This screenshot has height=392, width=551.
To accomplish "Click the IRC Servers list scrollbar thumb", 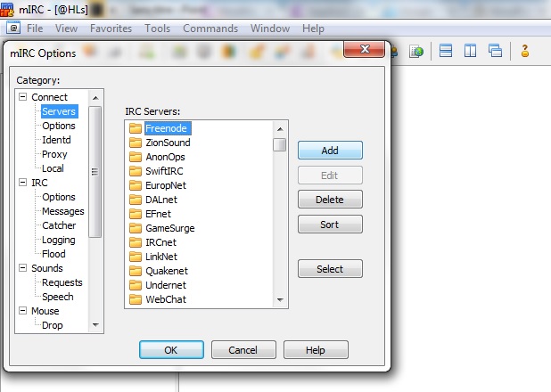I will click(280, 144).
